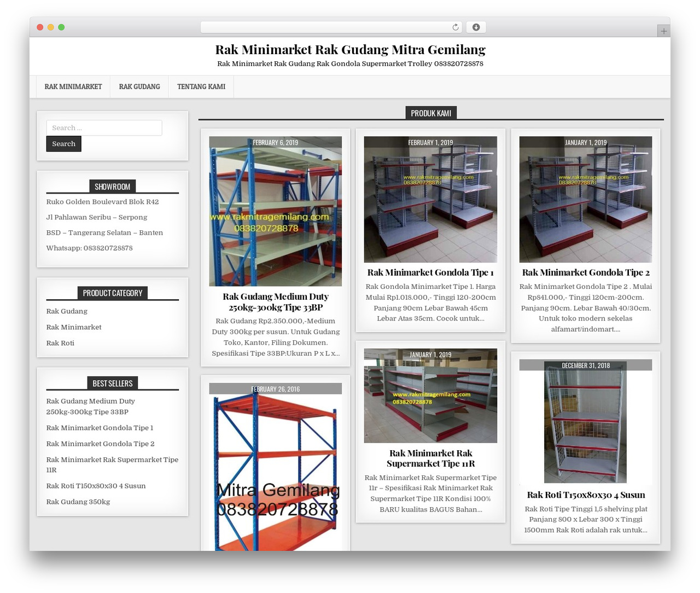This screenshot has width=700, height=593.
Task: Open post title Rak Roti T150x80x30 4 Susun
Action: pos(586,495)
